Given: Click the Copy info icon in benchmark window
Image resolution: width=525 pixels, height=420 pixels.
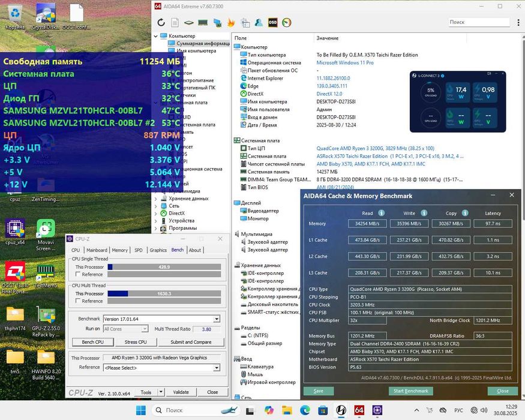Looking at the screenshot, I should pyautogui.click(x=465, y=213).
